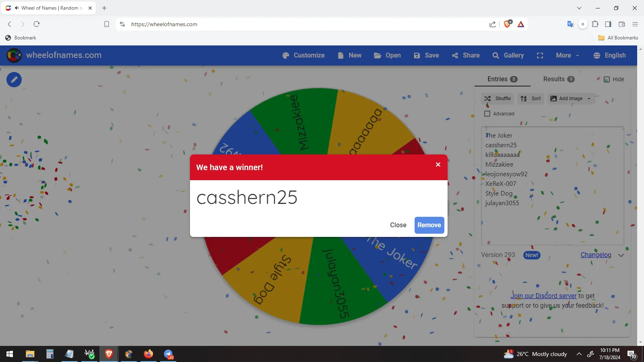Open the Windows Start menu
Screen dimensions: 644x362
tap(10, 354)
